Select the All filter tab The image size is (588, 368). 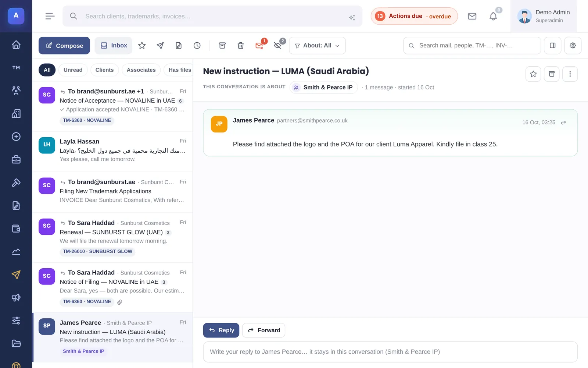tap(47, 70)
